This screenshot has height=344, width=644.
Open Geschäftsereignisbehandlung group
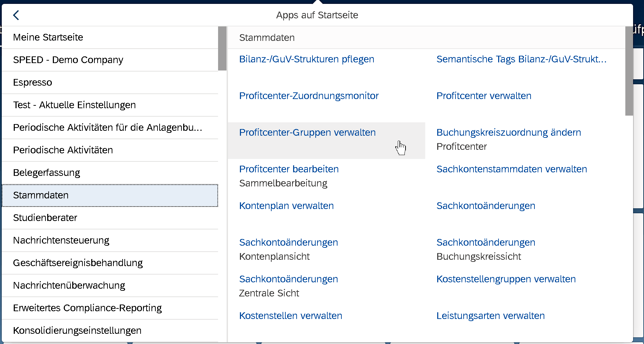[110, 263]
